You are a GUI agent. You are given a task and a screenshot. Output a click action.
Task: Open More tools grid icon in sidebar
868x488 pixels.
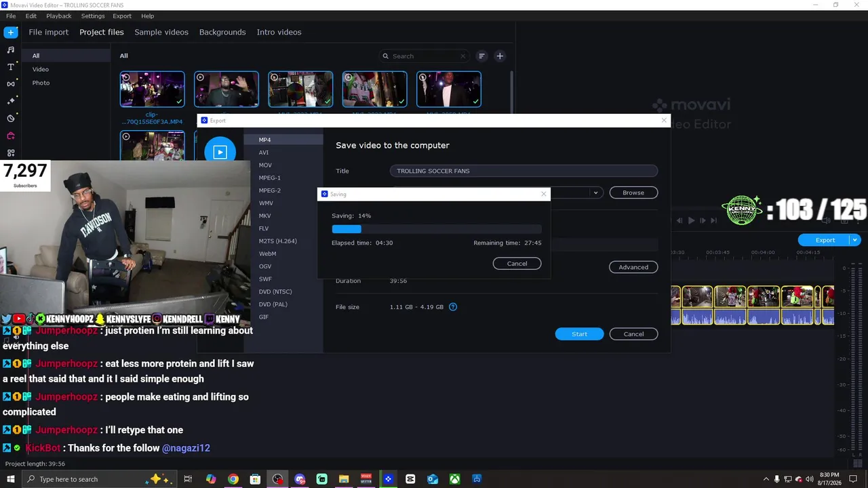pos(11,153)
